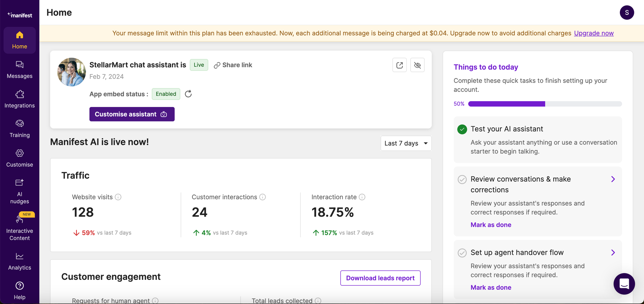Click the Feb 7, 2024 date

point(107,77)
